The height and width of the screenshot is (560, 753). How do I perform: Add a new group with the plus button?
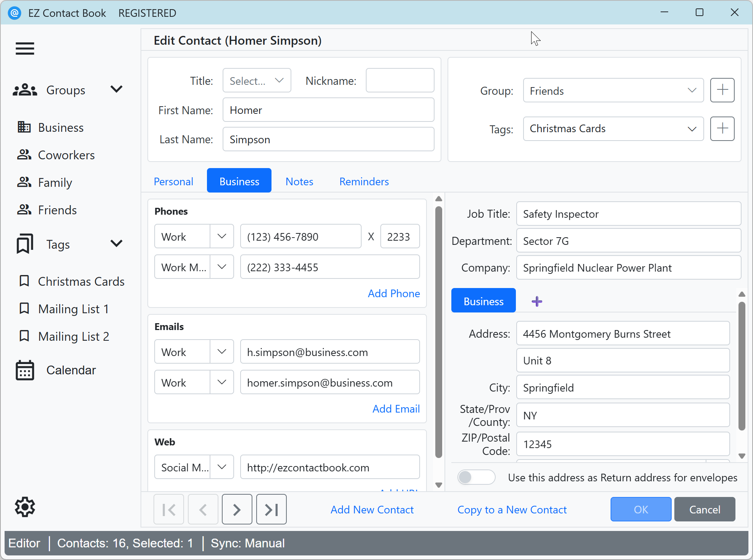[x=722, y=90]
